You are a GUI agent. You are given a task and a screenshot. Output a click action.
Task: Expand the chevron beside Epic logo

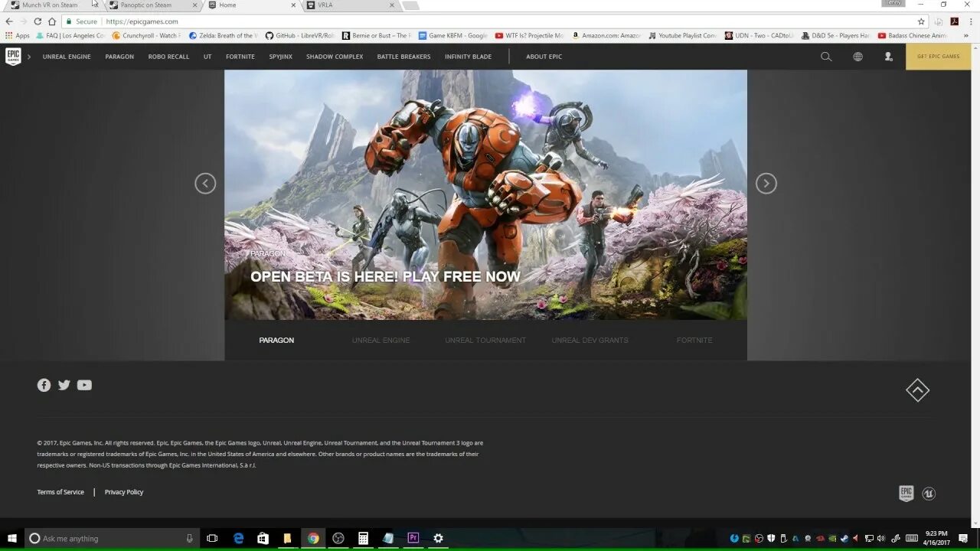28,57
